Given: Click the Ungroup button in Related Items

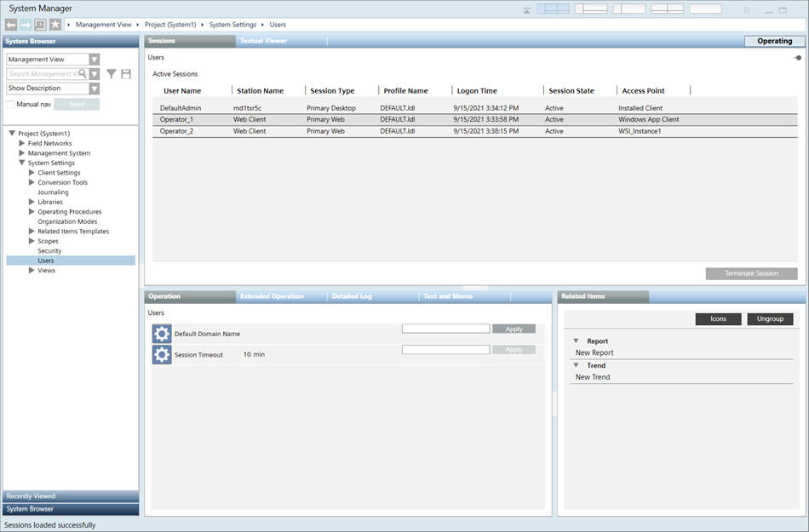Looking at the screenshot, I should click(x=770, y=319).
